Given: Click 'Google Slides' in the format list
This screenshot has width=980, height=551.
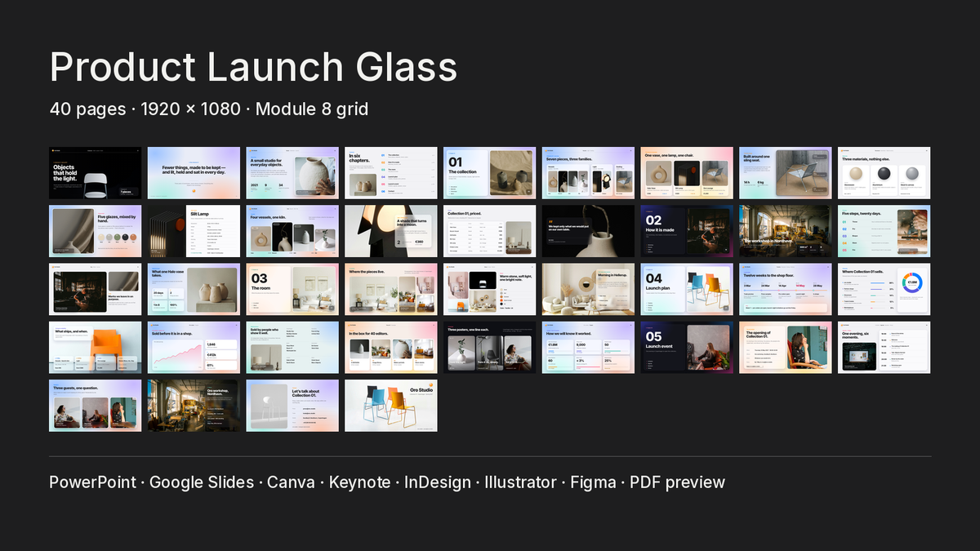Looking at the screenshot, I should point(202,482).
